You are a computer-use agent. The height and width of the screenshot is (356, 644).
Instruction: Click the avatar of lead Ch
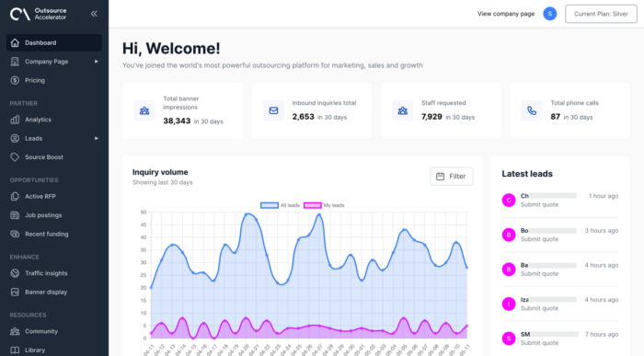pos(509,200)
